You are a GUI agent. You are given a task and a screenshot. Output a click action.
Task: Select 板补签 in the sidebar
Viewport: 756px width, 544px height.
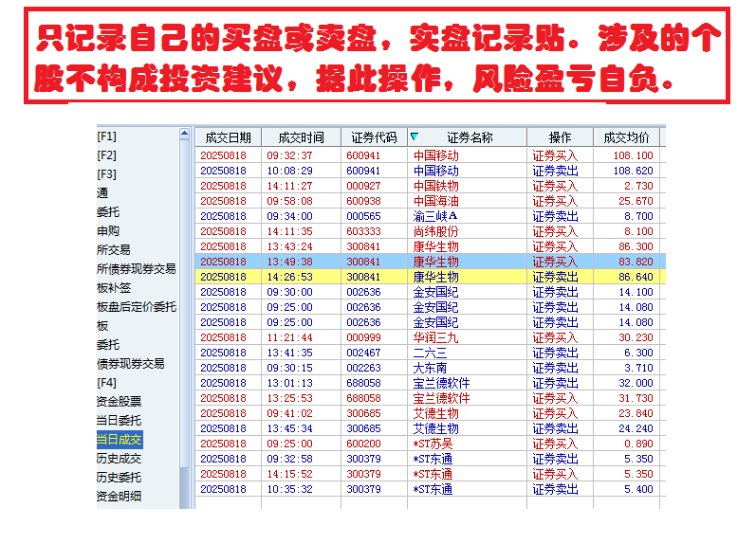click(113, 288)
